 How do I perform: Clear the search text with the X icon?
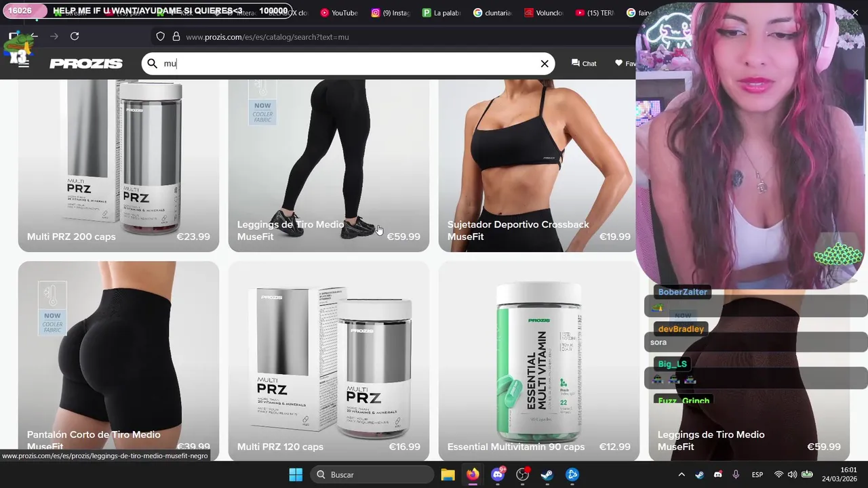[x=545, y=64]
